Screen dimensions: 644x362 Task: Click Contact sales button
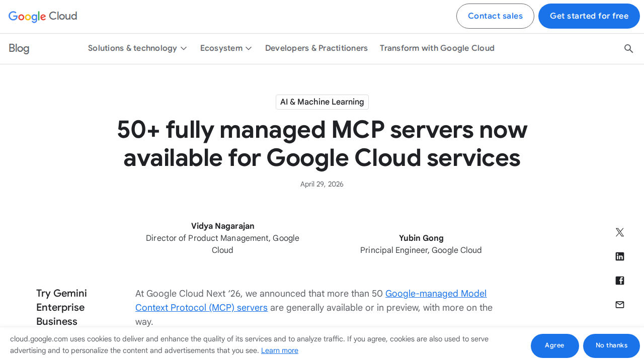tap(495, 16)
